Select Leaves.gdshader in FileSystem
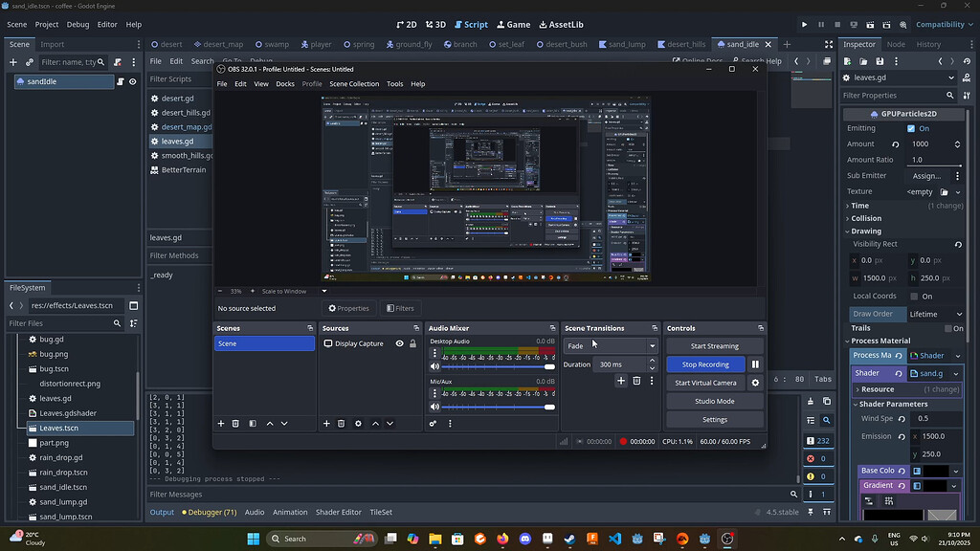Viewport: 980px width, 551px height. coord(68,413)
